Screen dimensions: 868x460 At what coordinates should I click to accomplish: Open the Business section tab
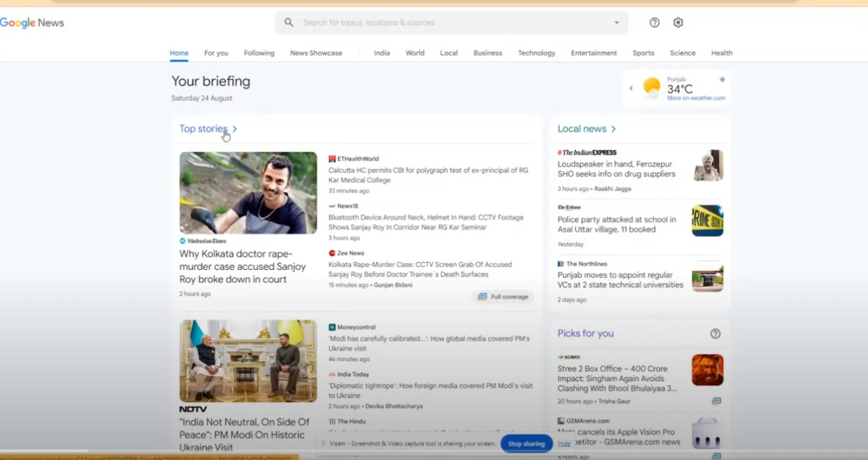[488, 53]
